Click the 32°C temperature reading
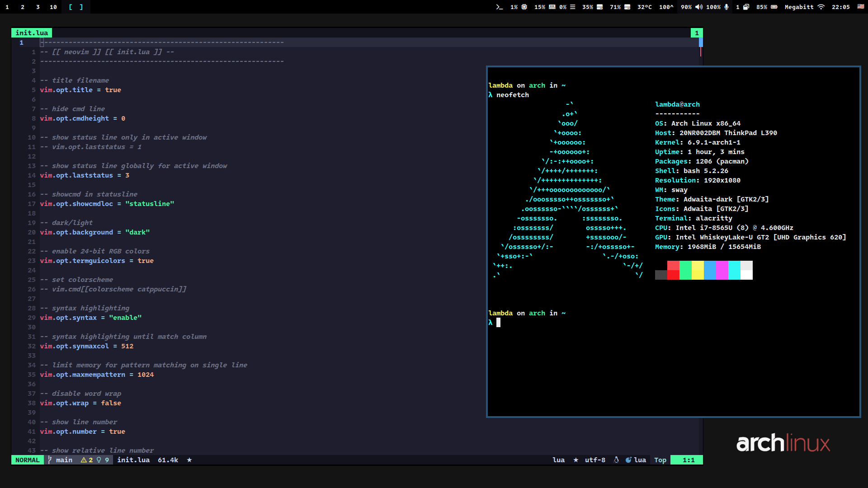The height and width of the screenshot is (488, 868). [x=645, y=7]
